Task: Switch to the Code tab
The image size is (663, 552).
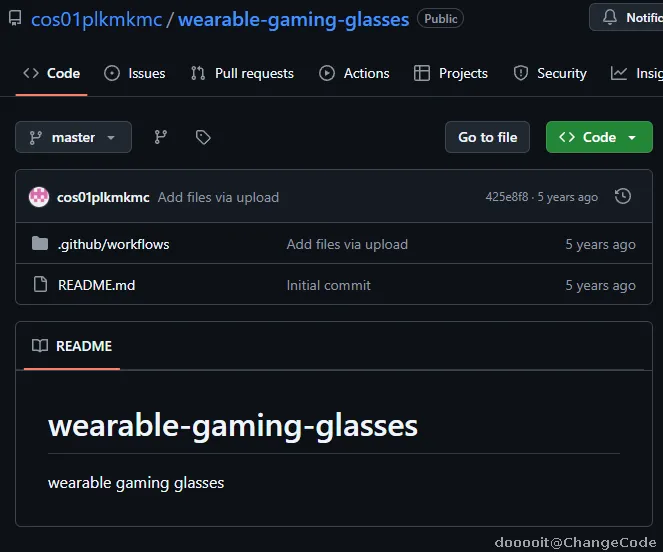Action: pos(52,74)
